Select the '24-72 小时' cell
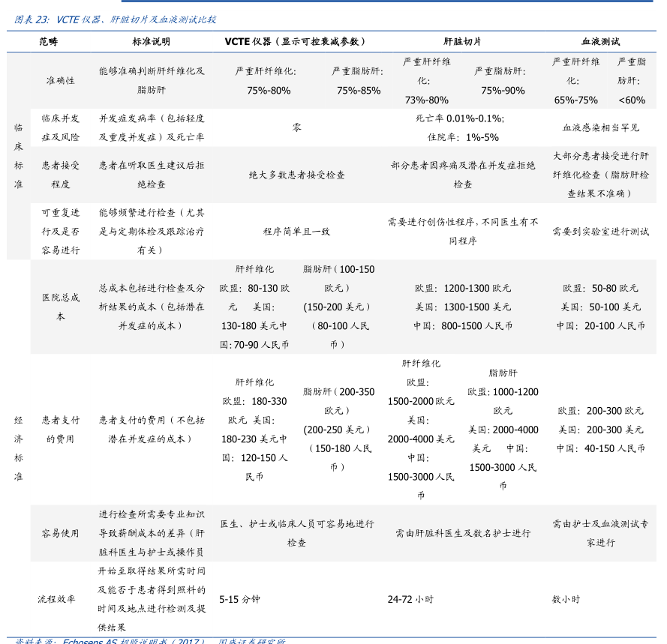Screen dimensions: 667x644 click(410, 599)
